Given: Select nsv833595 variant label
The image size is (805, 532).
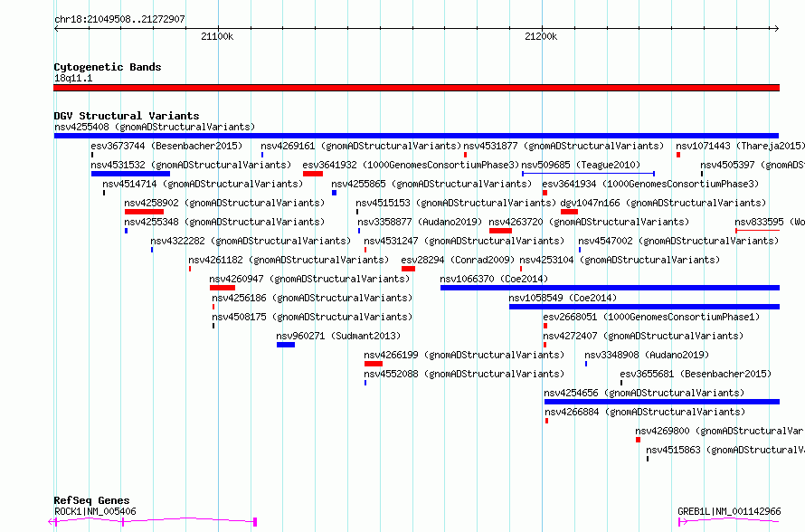Looking at the screenshot, I should (x=770, y=222).
